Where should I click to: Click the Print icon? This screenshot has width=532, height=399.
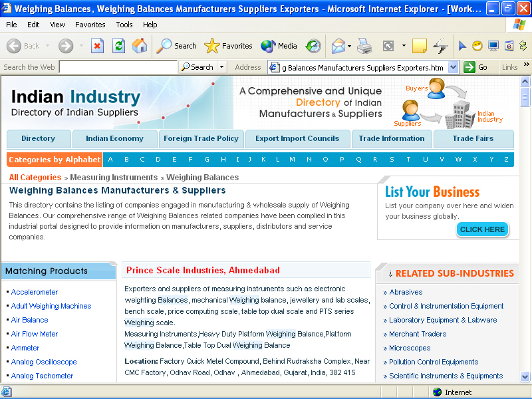tap(364, 46)
